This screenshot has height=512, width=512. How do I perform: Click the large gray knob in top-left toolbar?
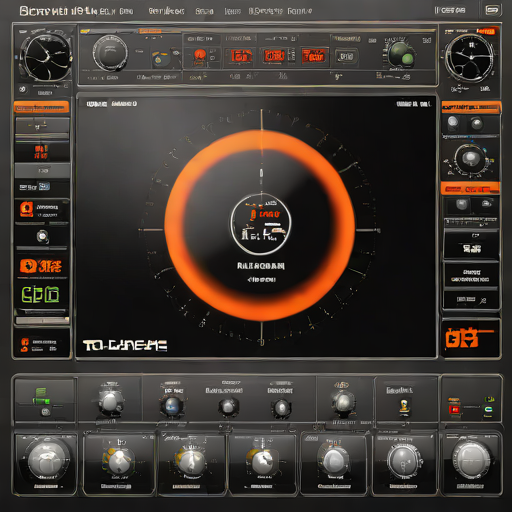(110, 53)
